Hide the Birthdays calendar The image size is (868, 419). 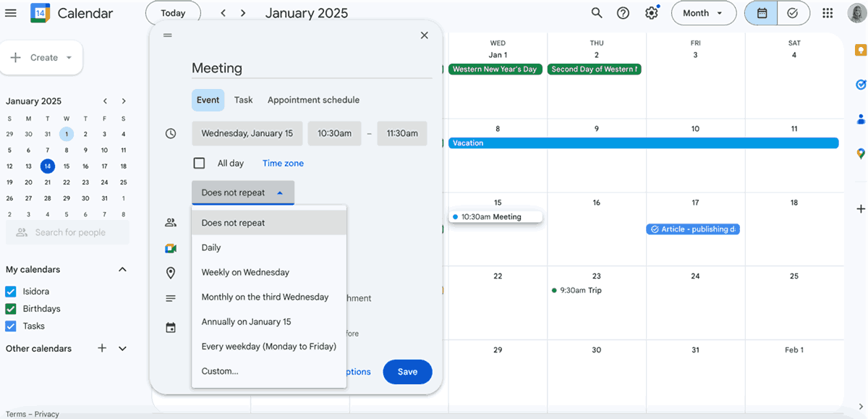point(10,308)
